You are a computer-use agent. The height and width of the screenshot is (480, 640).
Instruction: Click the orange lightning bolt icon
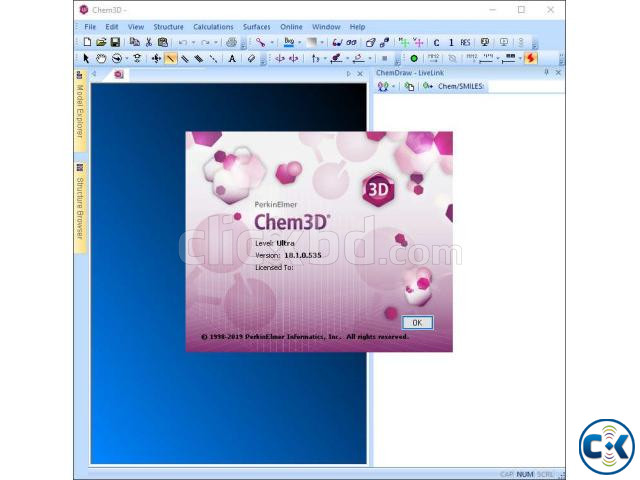(x=531, y=58)
